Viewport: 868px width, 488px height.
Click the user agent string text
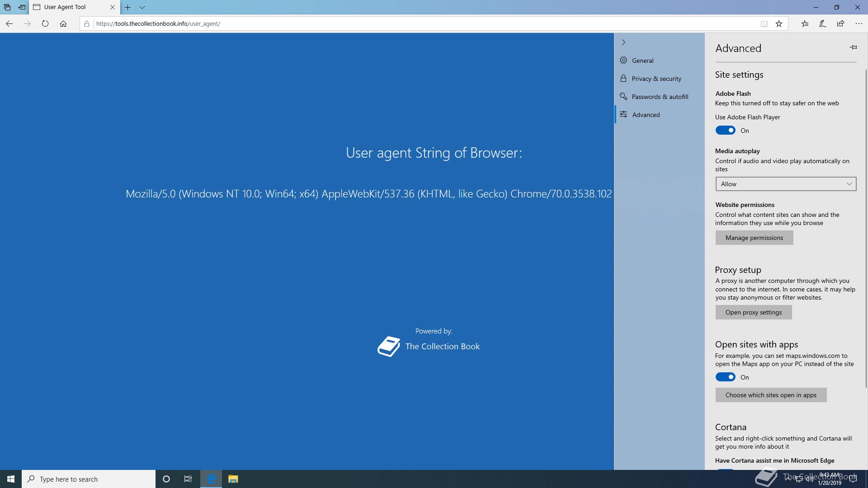(x=368, y=194)
